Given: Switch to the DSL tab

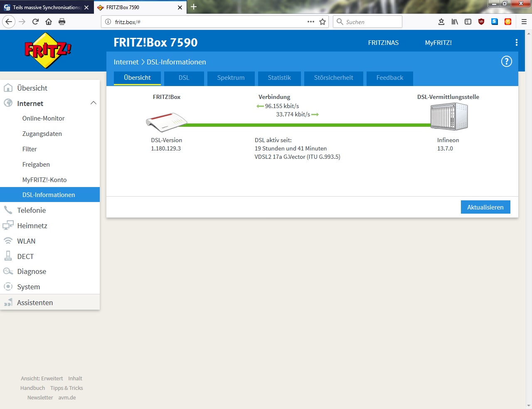Looking at the screenshot, I should (184, 78).
